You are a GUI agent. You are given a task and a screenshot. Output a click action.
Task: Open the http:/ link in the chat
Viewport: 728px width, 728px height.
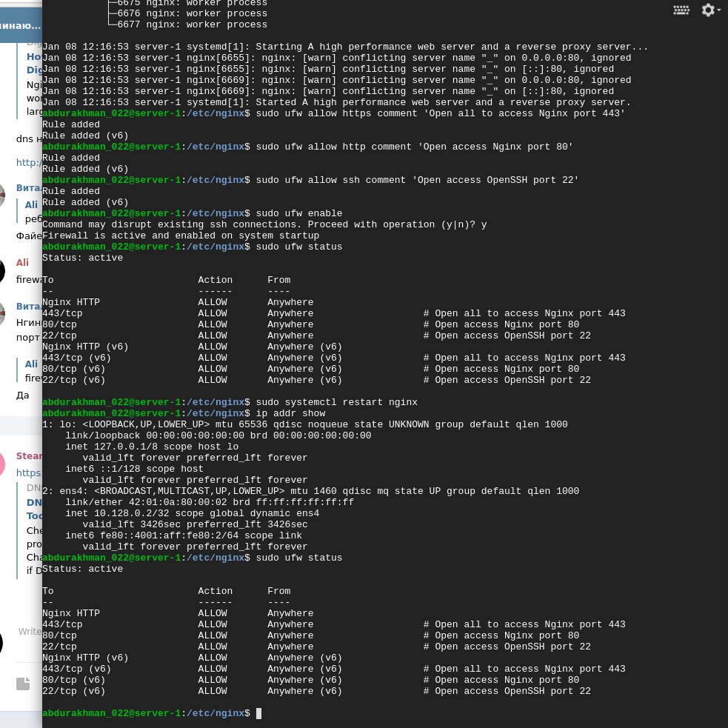click(29, 162)
